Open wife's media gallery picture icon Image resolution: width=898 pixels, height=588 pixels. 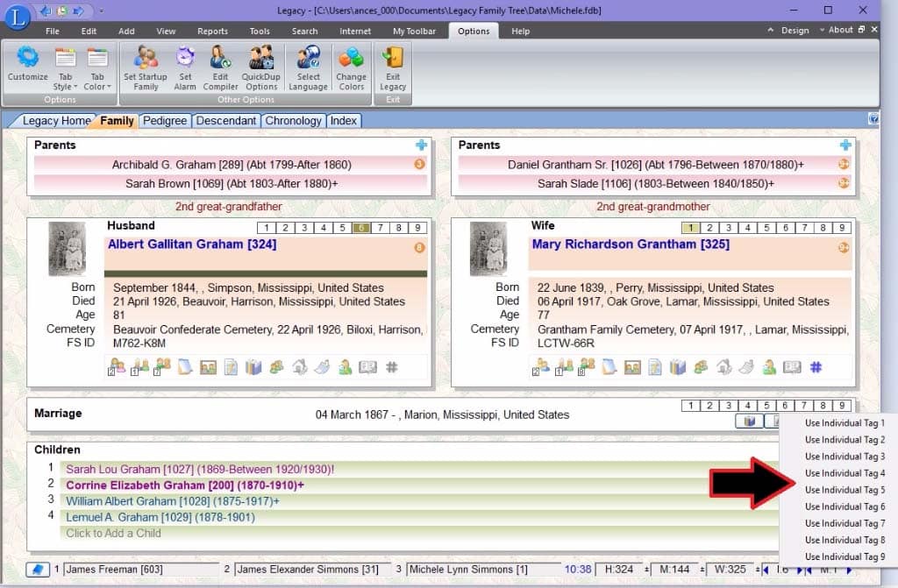tap(632, 367)
